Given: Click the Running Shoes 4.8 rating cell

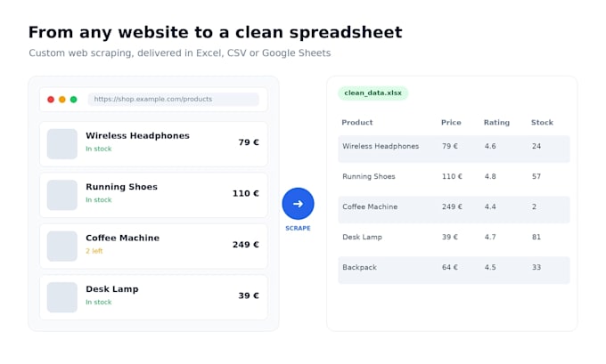Looking at the screenshot, I should click(490, 176).
